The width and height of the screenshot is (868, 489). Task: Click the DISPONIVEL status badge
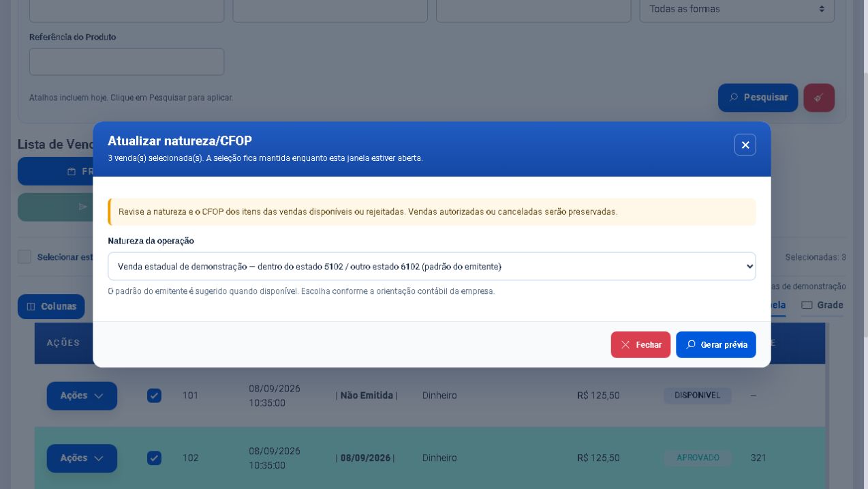coord(697,396)
